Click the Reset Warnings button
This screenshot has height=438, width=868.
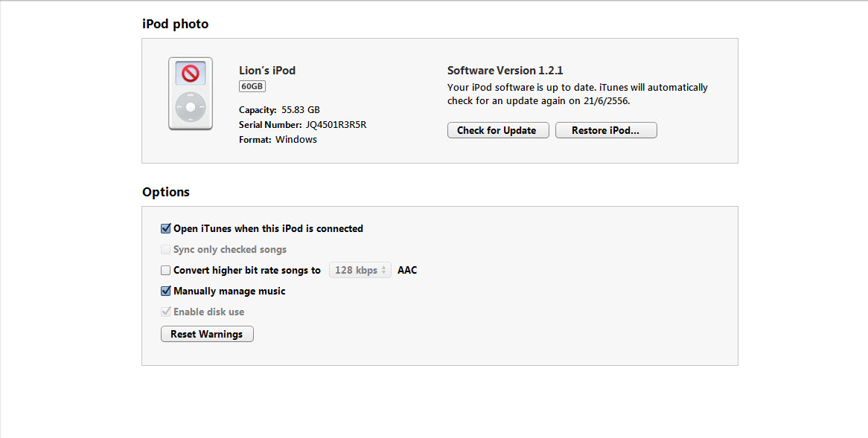click(207, 335)
